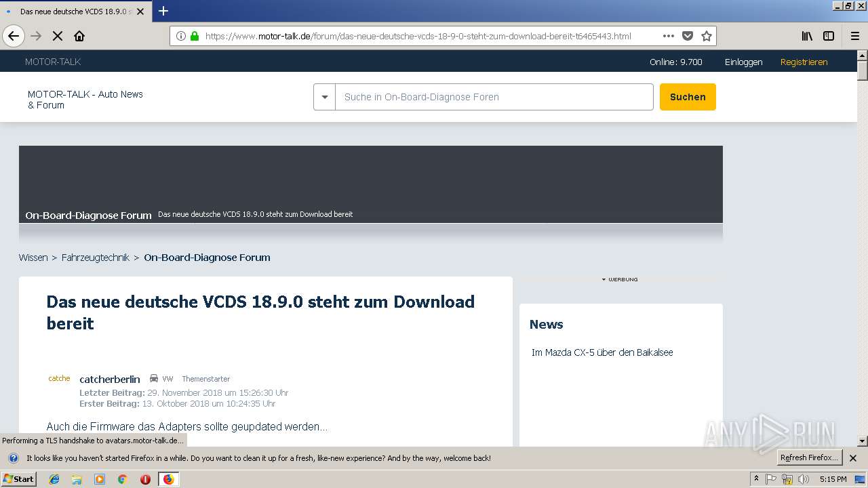Click the Einloggen link

743,62
